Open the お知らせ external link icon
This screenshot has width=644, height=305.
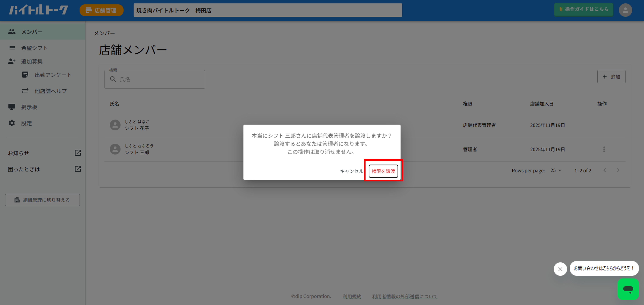tap(78, 153)
